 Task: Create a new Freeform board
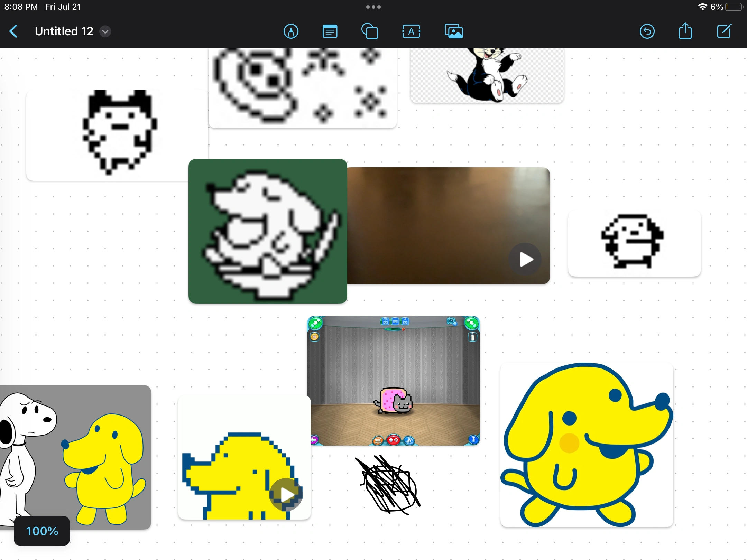tap(724, 31)
